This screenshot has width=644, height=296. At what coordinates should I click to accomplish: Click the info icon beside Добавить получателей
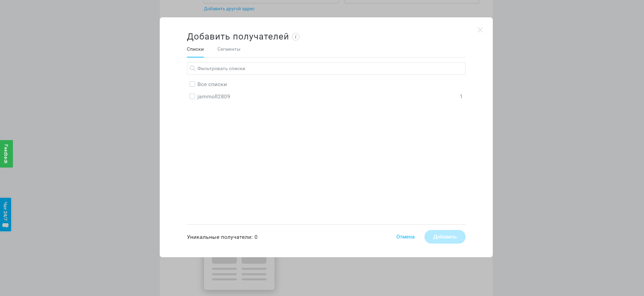tap(296, 37)
